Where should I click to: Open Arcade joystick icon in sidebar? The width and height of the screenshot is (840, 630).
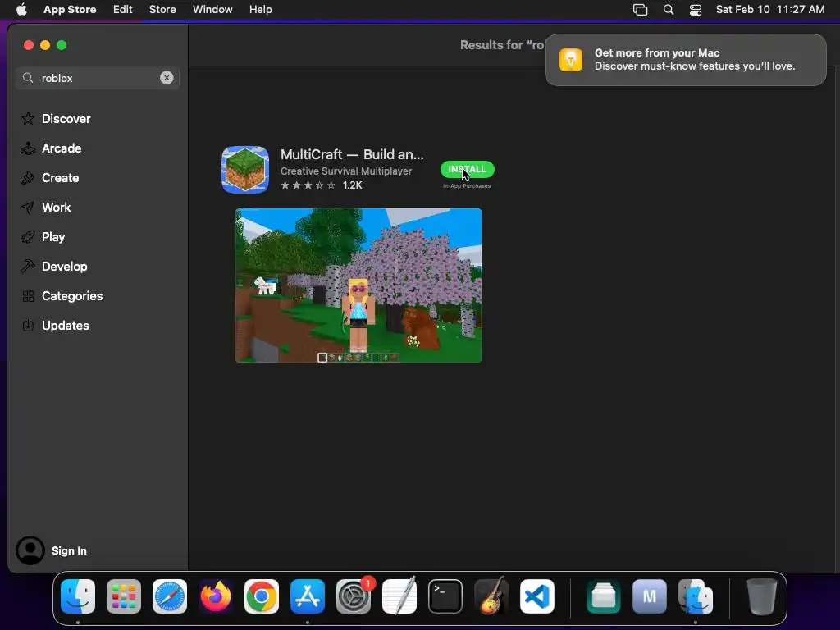click(x=28, y=148)
